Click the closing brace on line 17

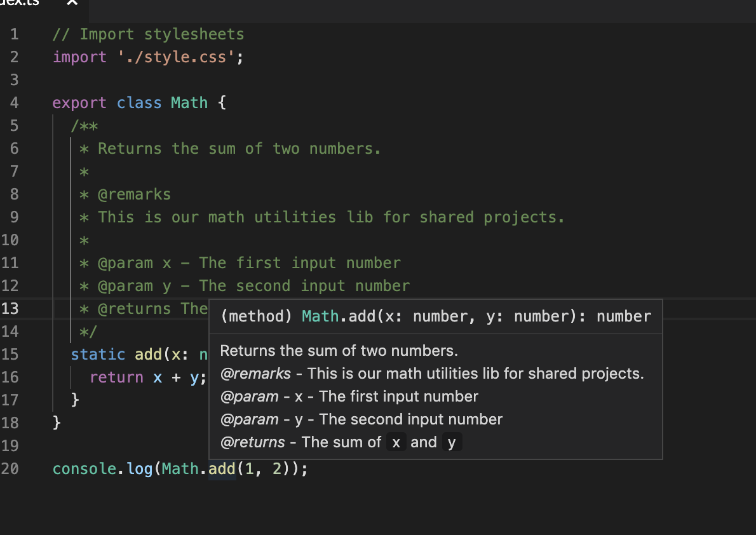pos(75,400)
